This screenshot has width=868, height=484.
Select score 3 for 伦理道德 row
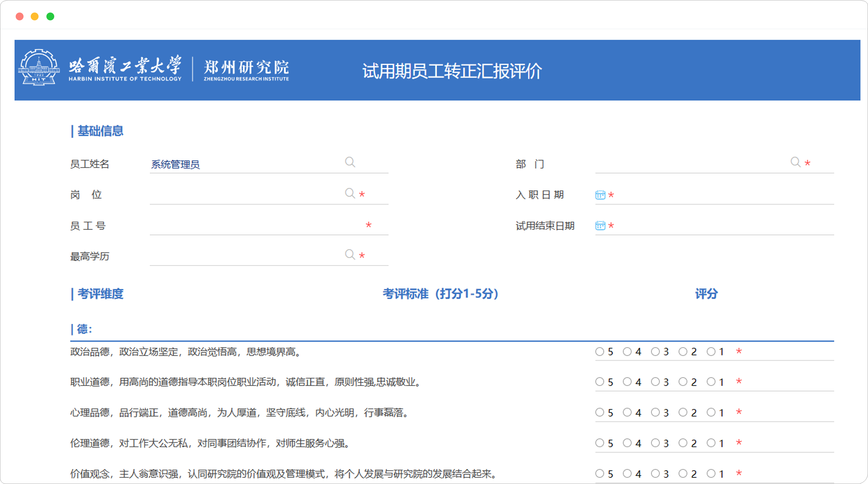coord(655,443)
